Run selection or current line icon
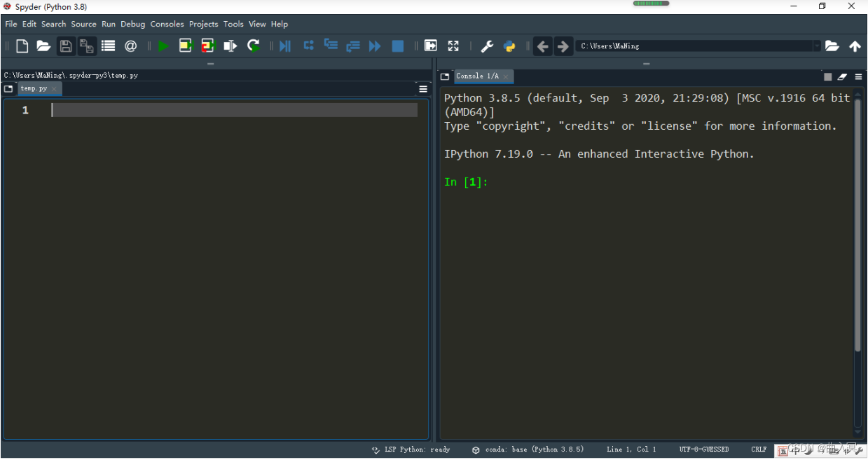The image size is (868, 460). [230, 46]
